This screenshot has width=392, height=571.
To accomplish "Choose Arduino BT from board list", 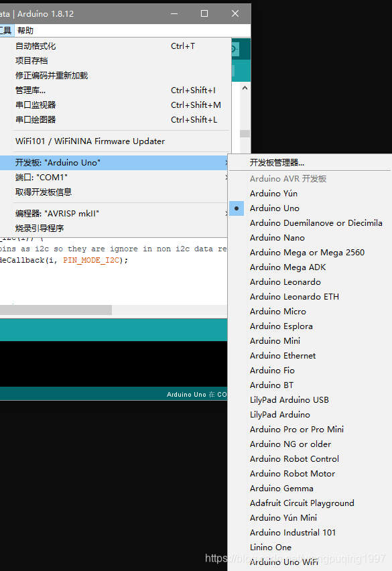I will (310, 385).
